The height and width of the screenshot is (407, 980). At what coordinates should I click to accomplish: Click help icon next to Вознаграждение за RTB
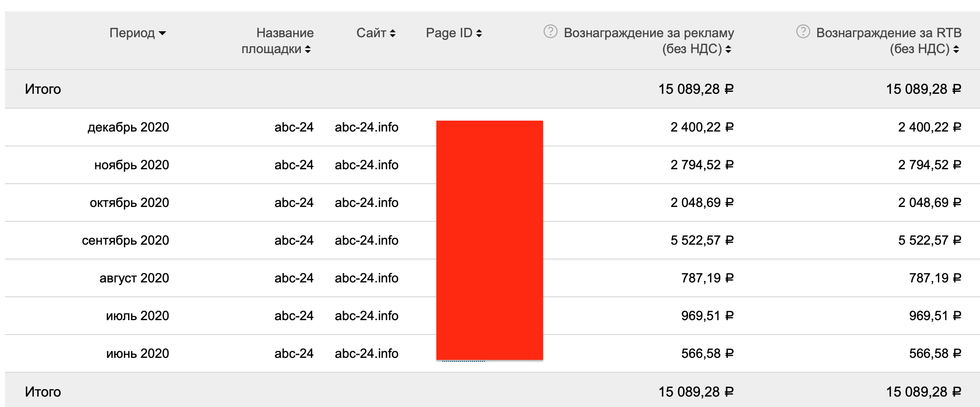(x=803, y=32)
